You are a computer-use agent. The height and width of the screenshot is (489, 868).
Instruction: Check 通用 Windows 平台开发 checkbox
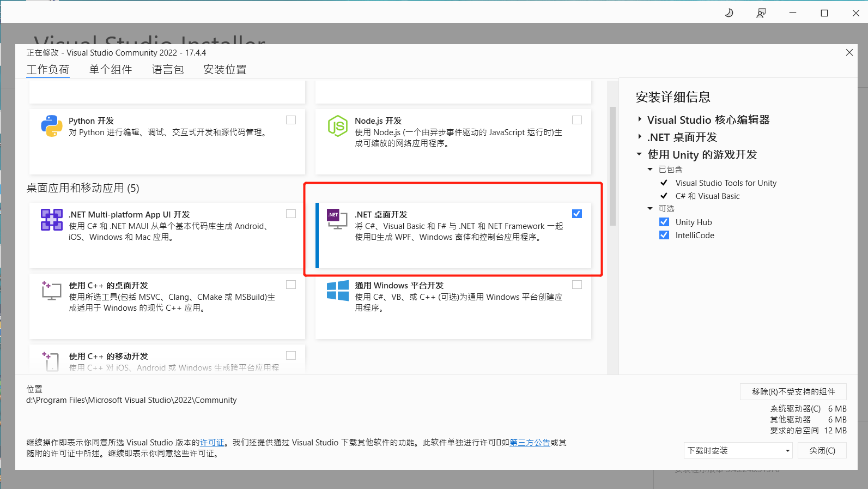577,285
